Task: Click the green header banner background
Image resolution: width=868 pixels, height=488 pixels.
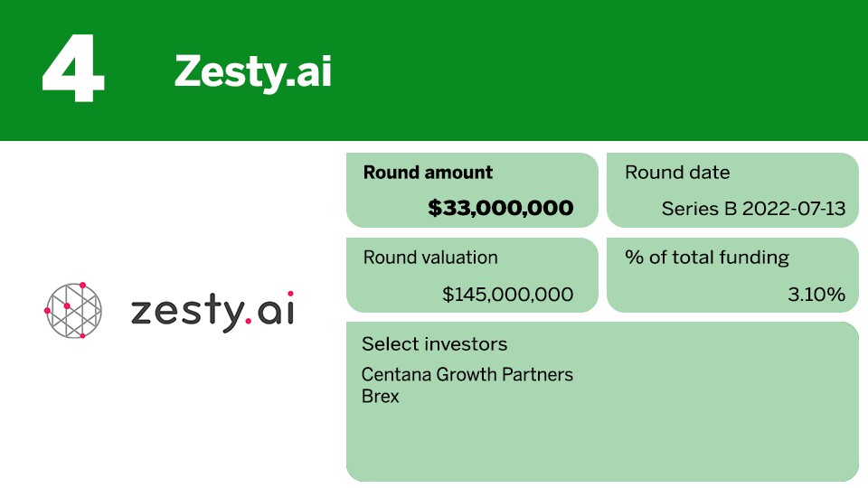Action: pyautogui.click(x=588, y=70)
